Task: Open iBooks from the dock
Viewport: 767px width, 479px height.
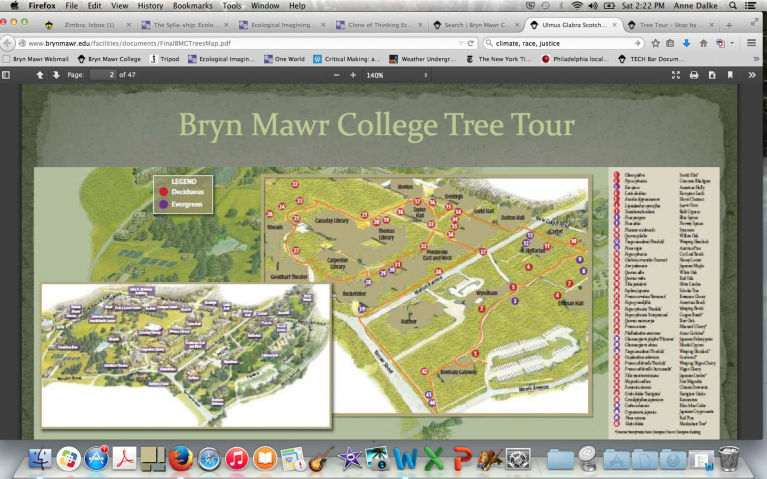Action: [265, 459]
